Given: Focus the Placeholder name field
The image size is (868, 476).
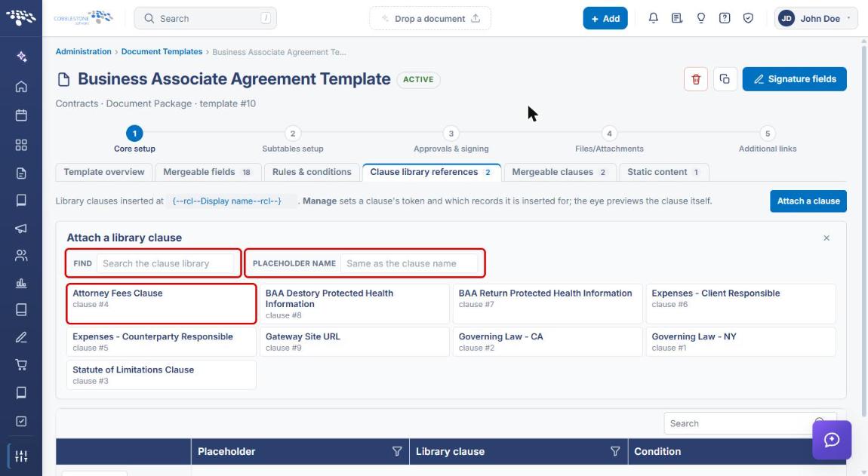Looking at the screenshot, I should click(x=409, y=263).
